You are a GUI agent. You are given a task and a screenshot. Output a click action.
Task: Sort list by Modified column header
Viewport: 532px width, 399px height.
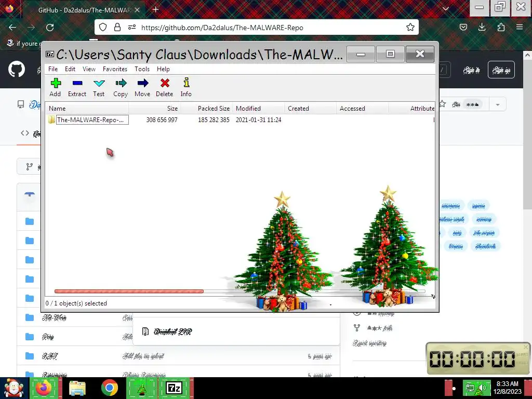[259, 109]
